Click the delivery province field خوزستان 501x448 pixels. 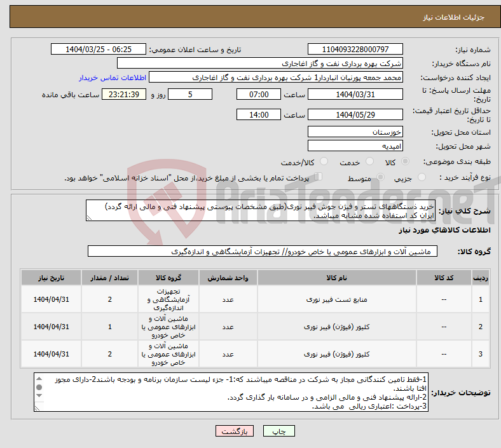pyautogui.click(x=355, y=132)
